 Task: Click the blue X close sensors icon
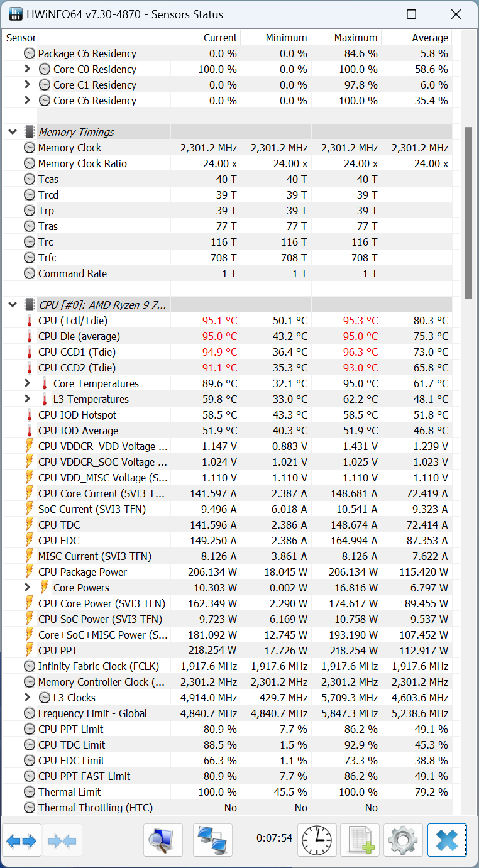447,840
